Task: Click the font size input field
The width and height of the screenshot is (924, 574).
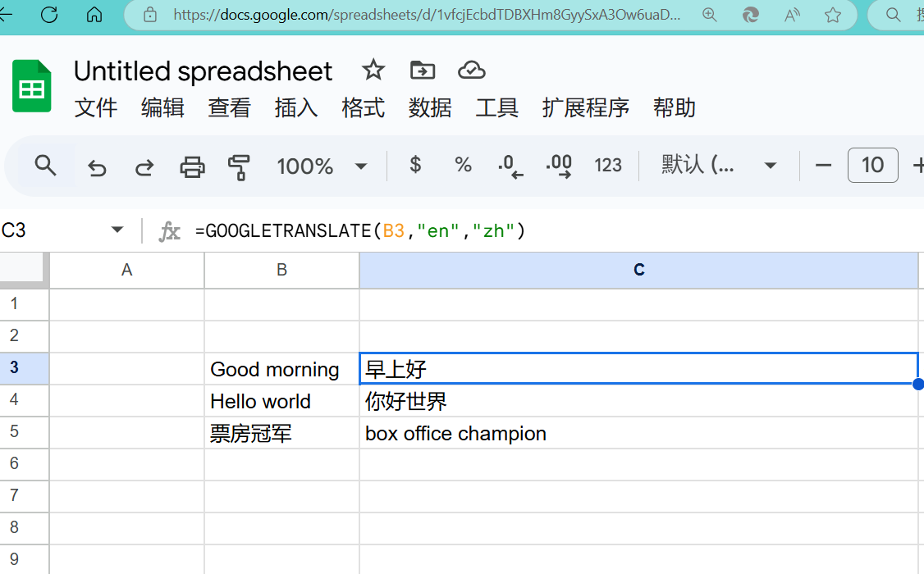Action: 872,166
